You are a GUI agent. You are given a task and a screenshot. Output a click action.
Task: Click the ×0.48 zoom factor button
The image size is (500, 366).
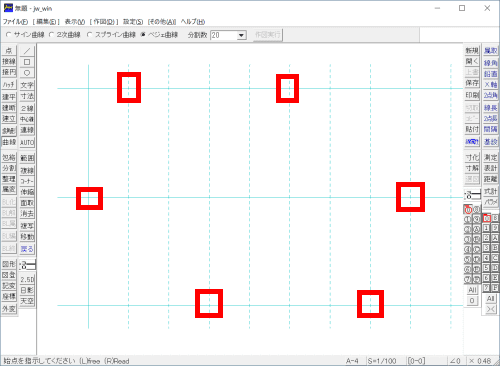pyautogui.click(x=481, y=361)
